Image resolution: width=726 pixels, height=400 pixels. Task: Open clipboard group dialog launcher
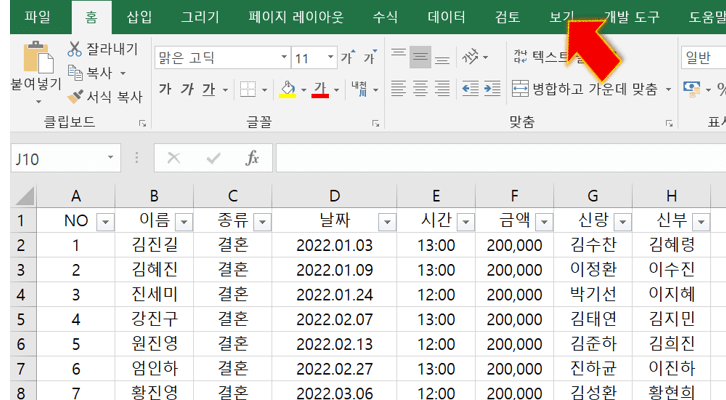[142, 123]
